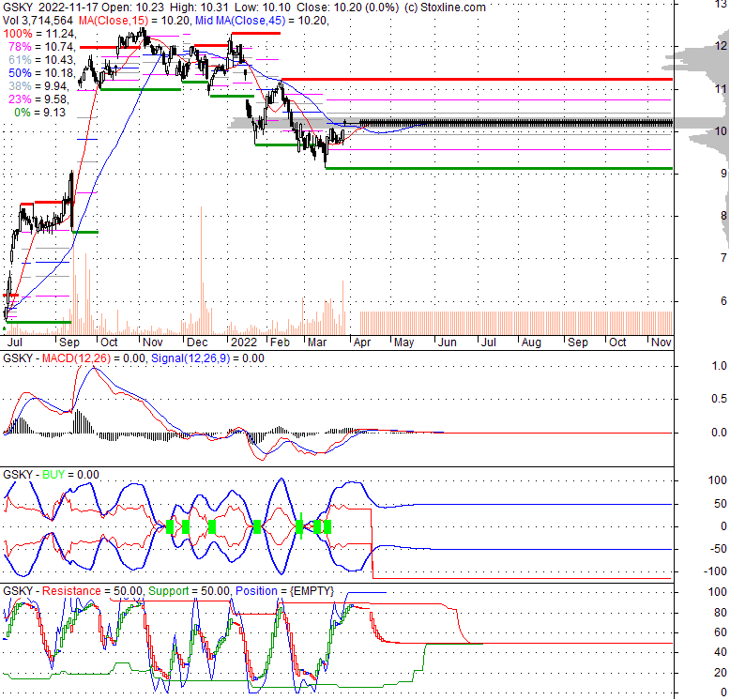The image size is (730, 700).
Task: Click the "100% = 11.24" Fibonacci level
Action: [x=38, y=34]
